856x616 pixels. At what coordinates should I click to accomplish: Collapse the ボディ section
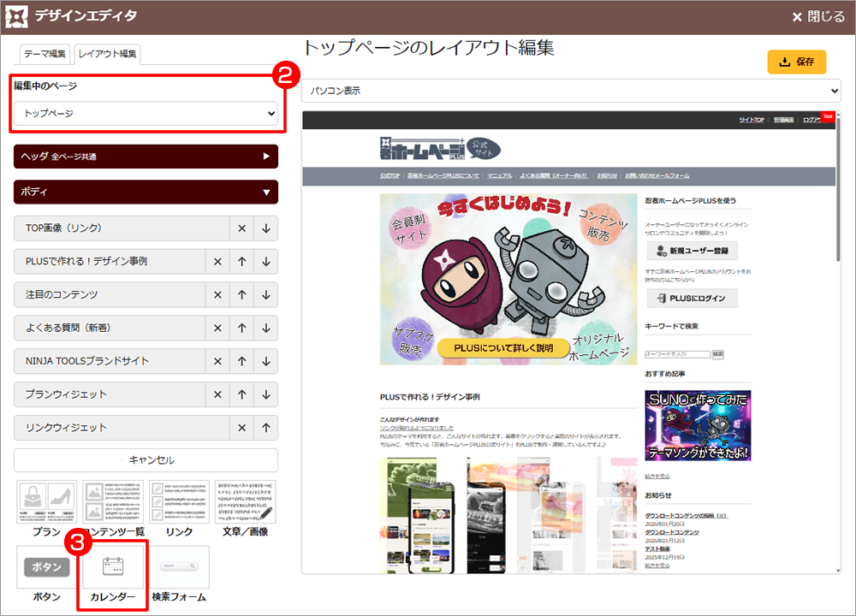[x=146, y=192]
